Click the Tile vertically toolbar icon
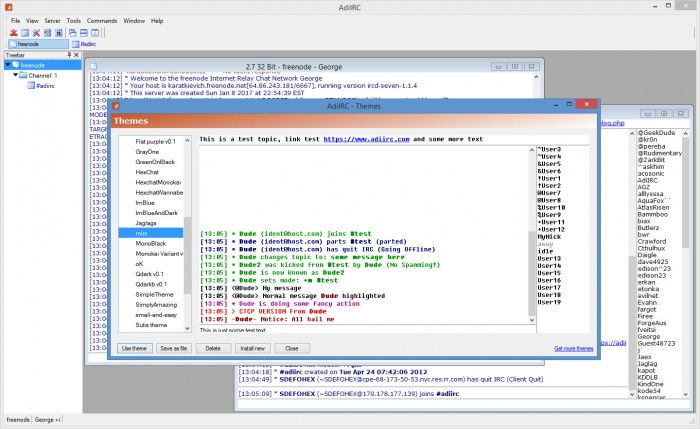The image size is (700, 429). pyautogui.click(x=95, y=33)
